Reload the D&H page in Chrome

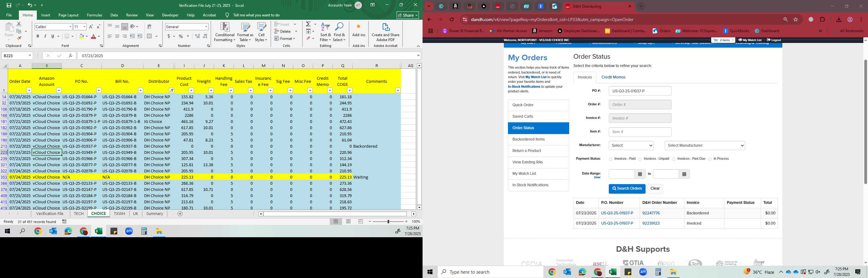452,19
